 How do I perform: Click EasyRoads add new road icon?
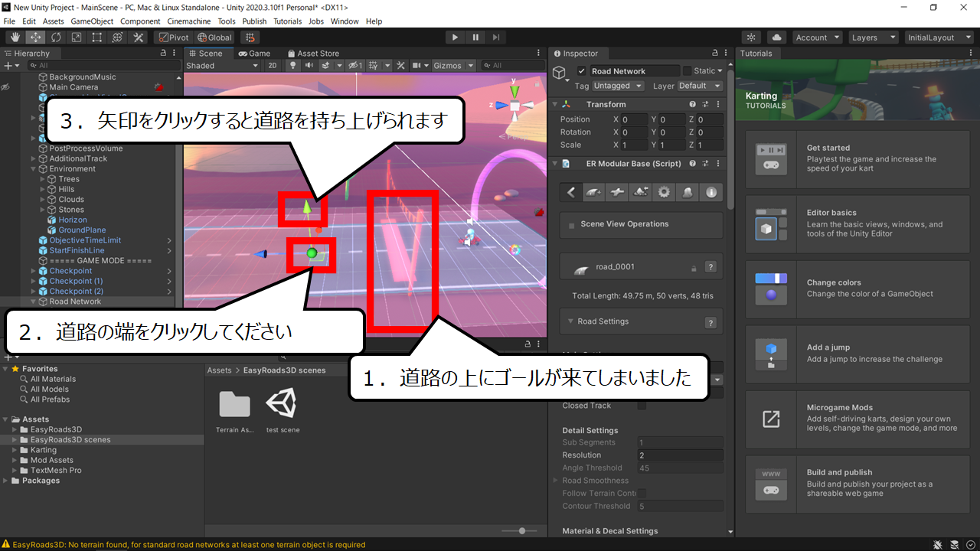pos(594,192)
